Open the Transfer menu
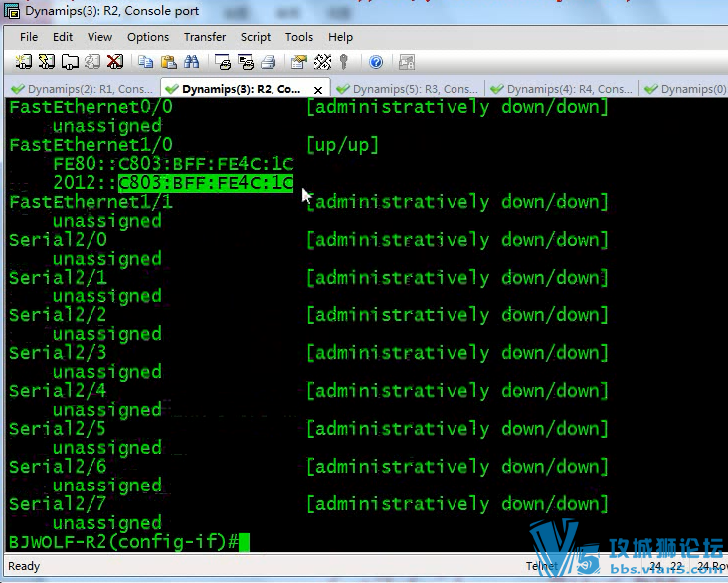The image size is (728, 583). [x=205, y=37]
